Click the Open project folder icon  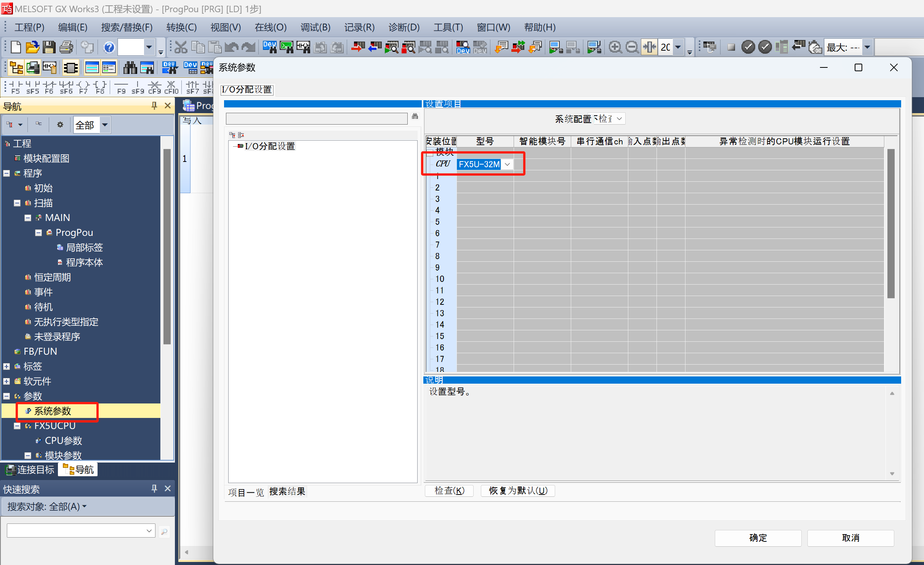click(x=32, y=48)
